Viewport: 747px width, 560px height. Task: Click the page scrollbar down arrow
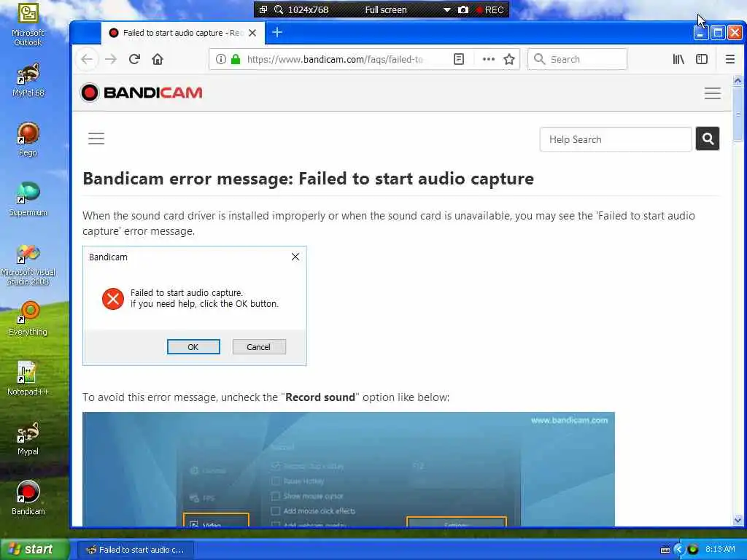pyautogui.click(x=738, y=520)
